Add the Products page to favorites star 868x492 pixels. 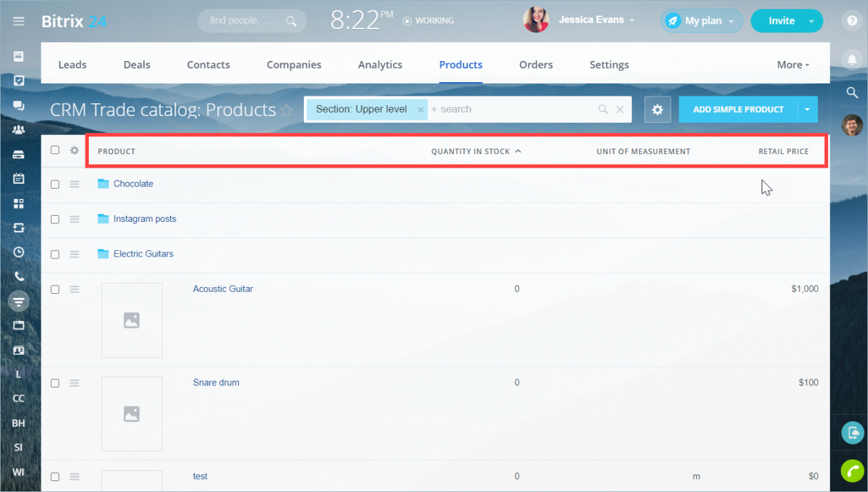point(287,110)
